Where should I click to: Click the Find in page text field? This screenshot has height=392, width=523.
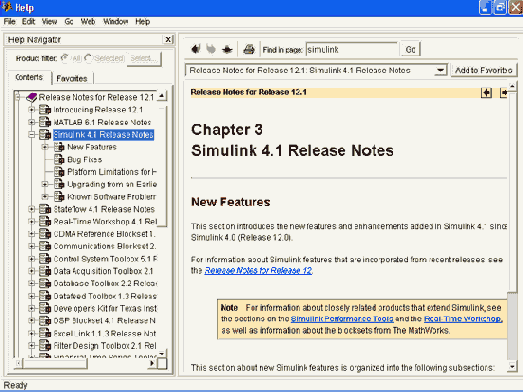click(352, 49)
